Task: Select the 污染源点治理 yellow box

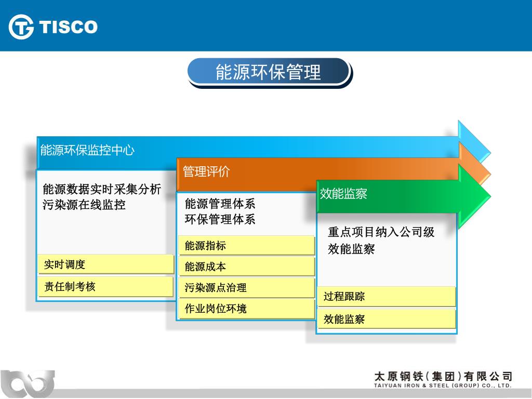Action: point(247,288)
